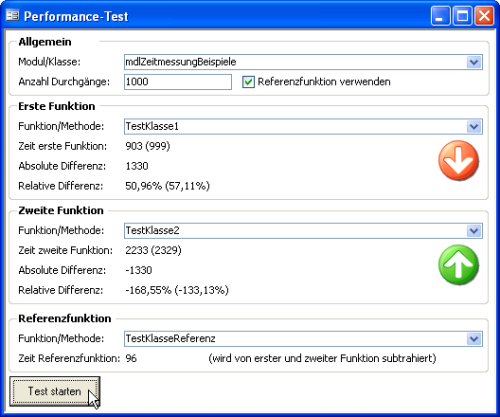Open the TestKlasseReferenz dropdown arrow
The image size is (500, 417).
474,339
